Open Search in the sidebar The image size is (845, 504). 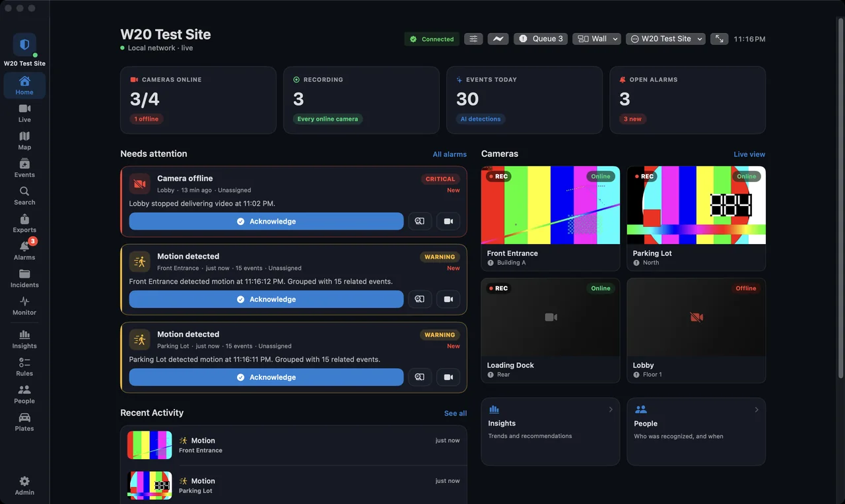pyautogui.click(x=24, y=196)
